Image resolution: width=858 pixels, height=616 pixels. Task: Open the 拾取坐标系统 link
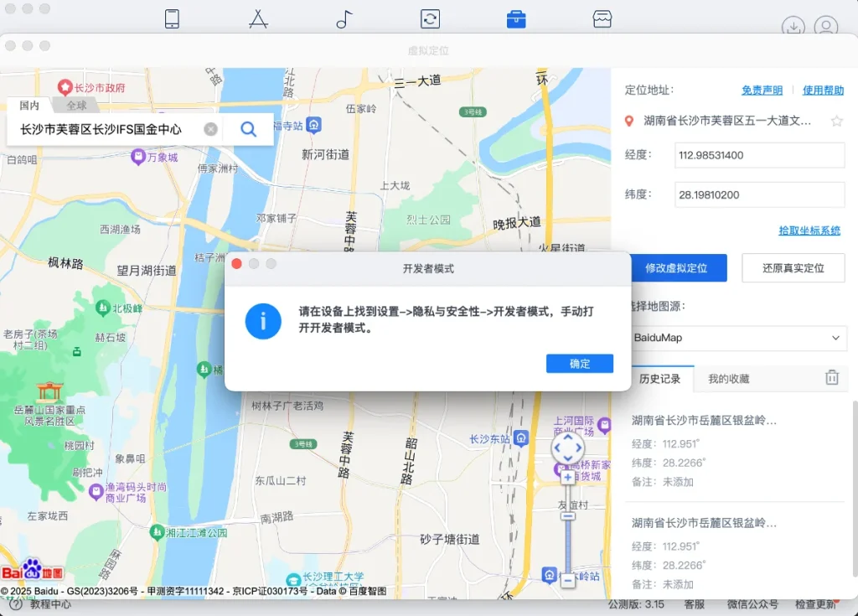pos(809,230)
